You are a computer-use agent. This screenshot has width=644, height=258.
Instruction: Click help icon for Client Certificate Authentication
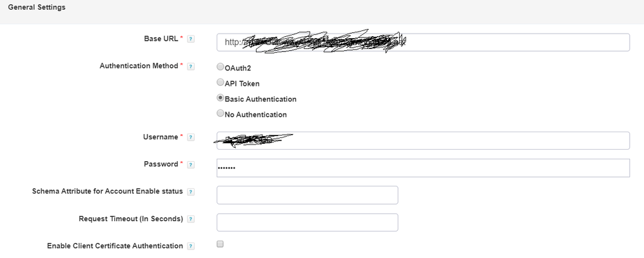click(191, 246)
